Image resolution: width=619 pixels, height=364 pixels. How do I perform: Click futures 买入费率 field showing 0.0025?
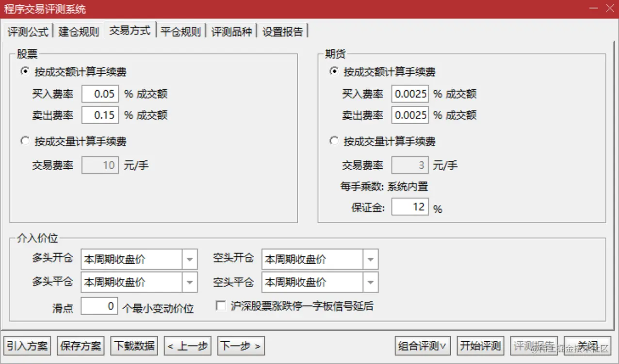(x=410, y=94)
